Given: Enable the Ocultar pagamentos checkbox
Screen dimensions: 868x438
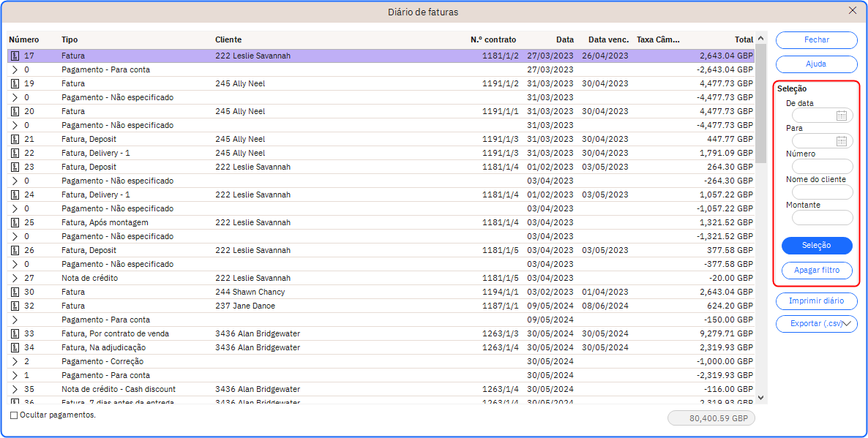Looking at the screenshot, I should 14,415.
